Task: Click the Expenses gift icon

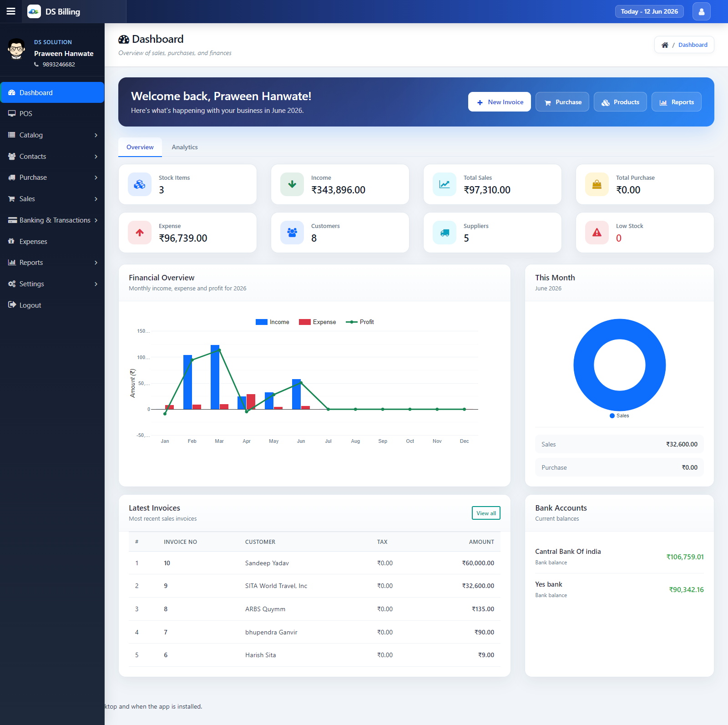Action: [x=12, y=241]
